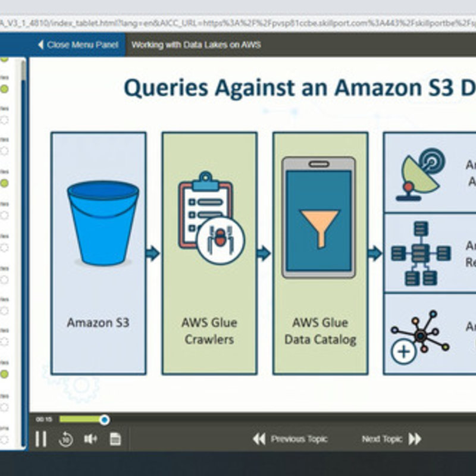The image size is (476, 476).
Task: Click the node graph plus icon
Action: pyautogui.click(x=420, y=337)
